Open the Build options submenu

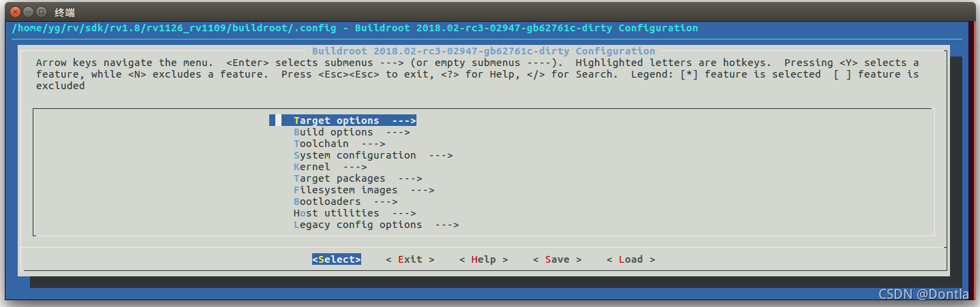(x=351, y=132)
